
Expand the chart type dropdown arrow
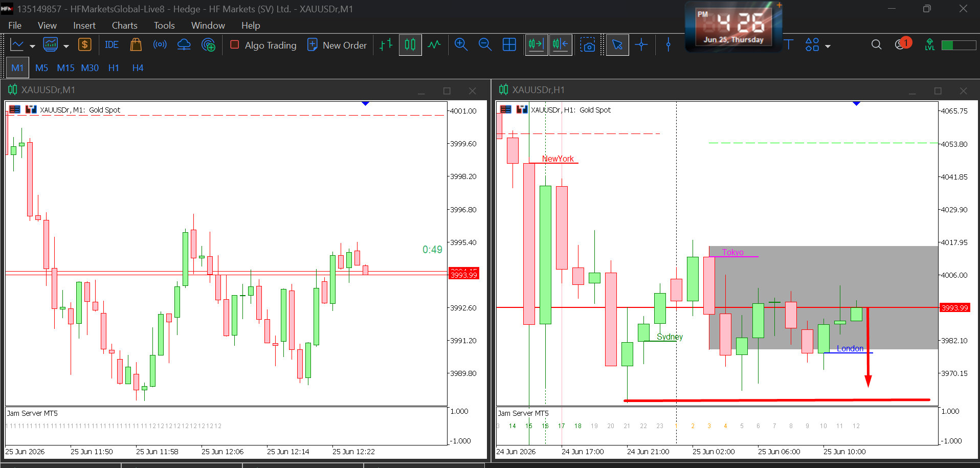pos(32,46)
